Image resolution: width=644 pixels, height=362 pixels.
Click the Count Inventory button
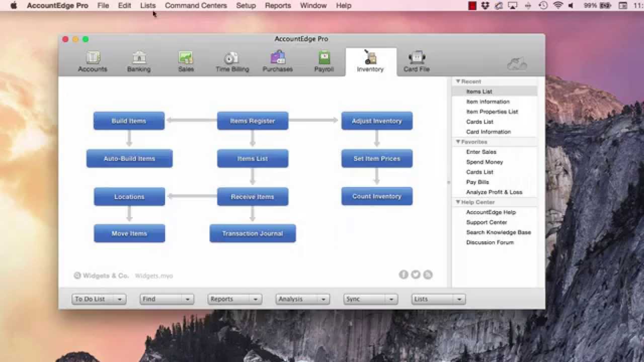coord(377,196)
